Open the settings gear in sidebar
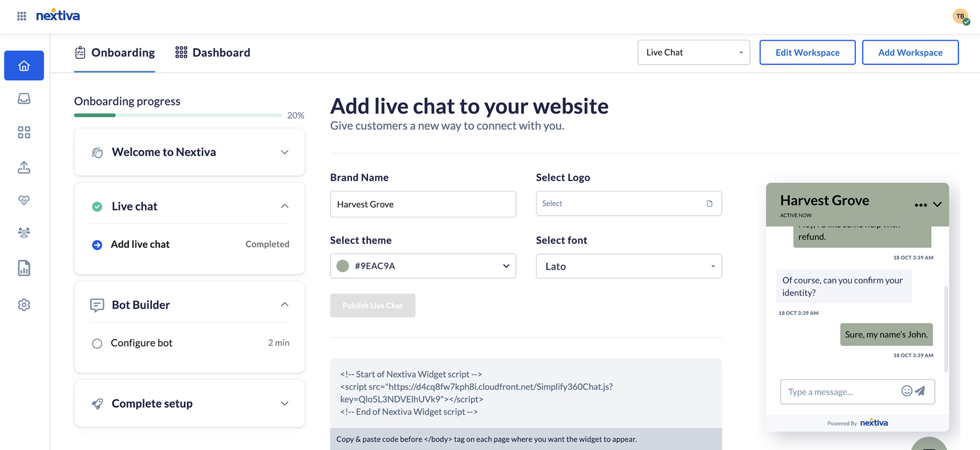Image resolution: width=980 pixels, height=450 pixels. click(x=24, y=305)
